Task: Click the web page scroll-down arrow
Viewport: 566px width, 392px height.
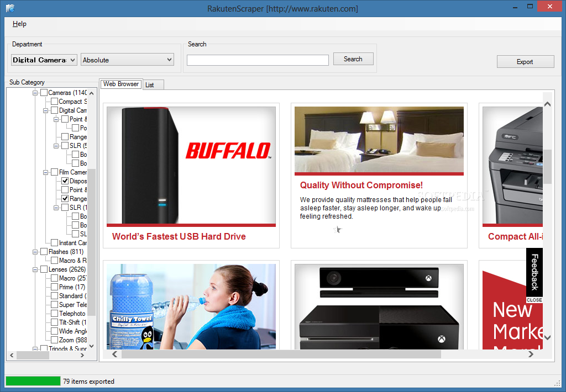Action: click(x=547, y=337)
